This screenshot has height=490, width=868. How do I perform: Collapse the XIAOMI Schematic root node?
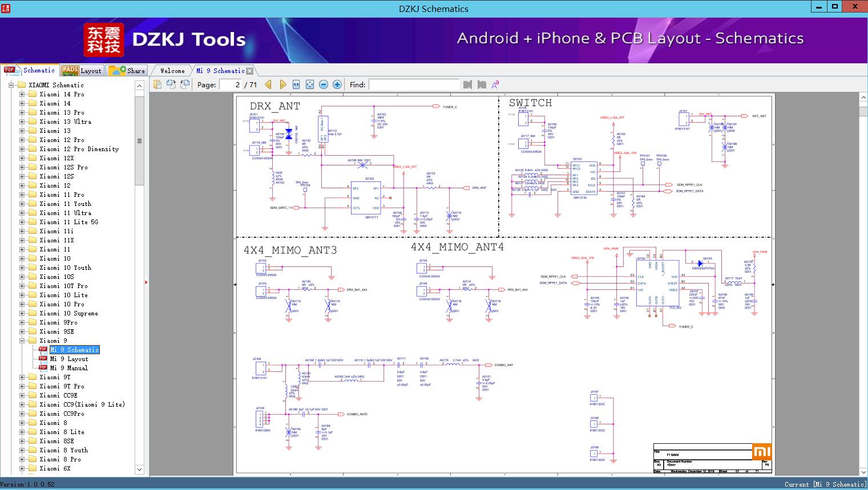tap(11, 85)
